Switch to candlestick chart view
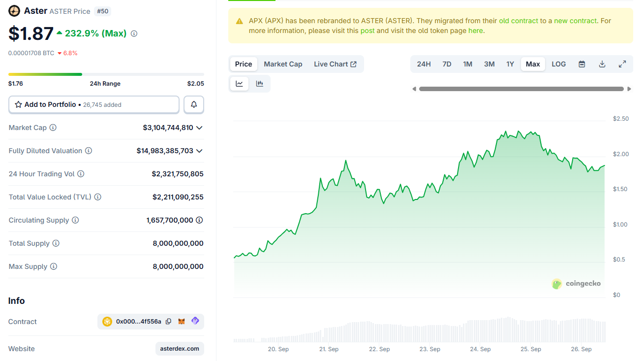The height and width of the screenshot is (361, 644). pyautogui.click(x=260, y=84)
